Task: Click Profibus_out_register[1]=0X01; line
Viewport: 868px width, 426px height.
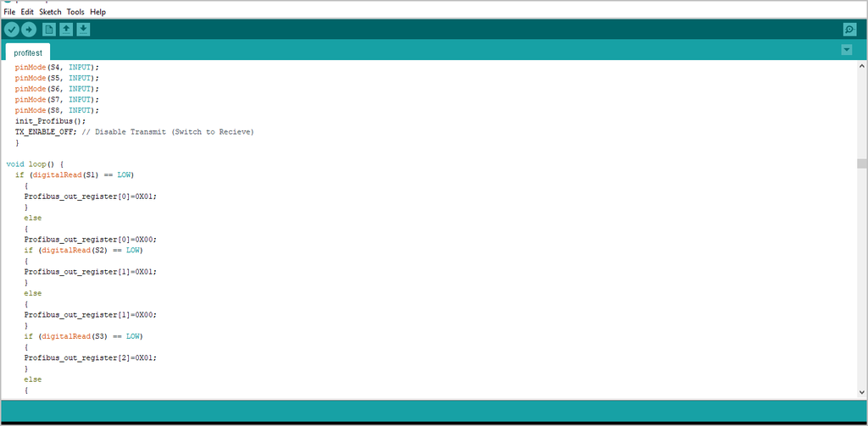Action: point(90,272)
